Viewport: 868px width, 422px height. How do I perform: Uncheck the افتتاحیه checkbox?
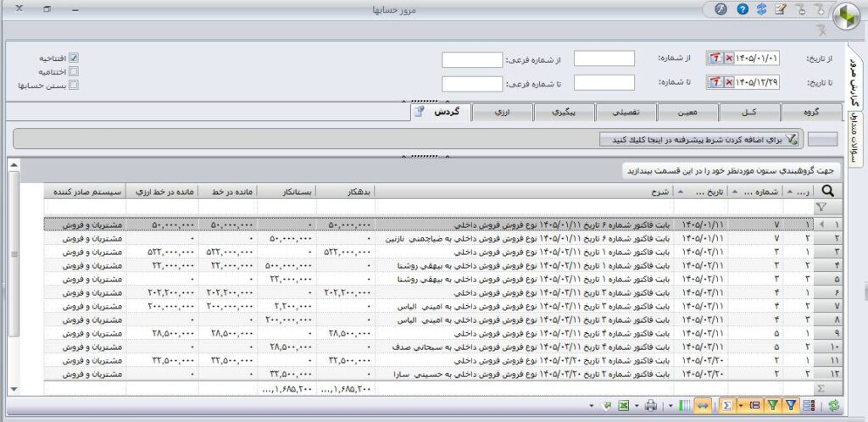coord(74,58)
